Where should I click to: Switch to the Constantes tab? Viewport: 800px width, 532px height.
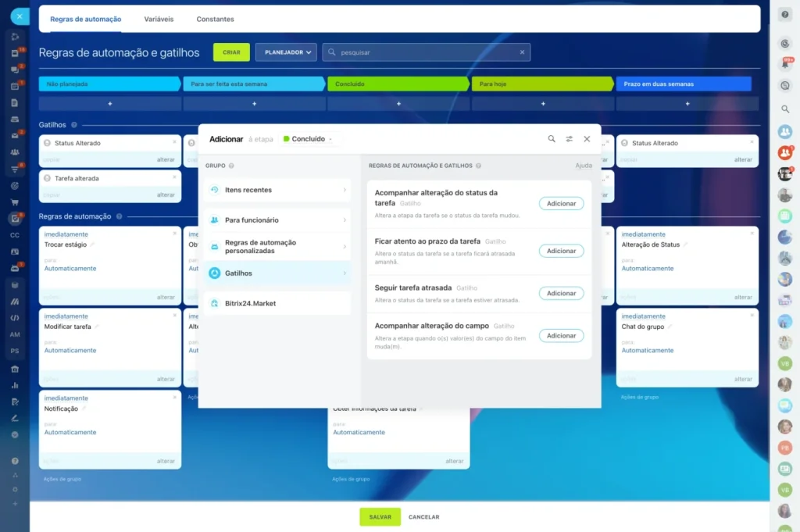pos(215,19)
